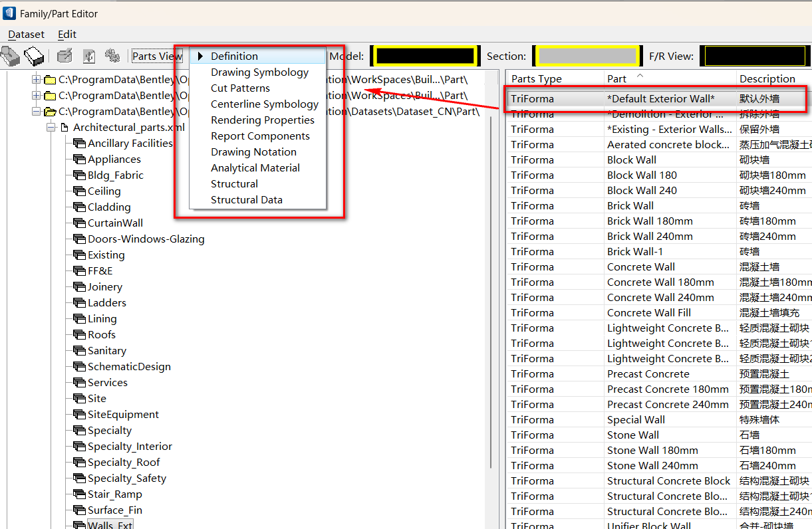The image size is (812, 529).
Task: Select the Brick Wall 240mm part
Action: (659, 236)
